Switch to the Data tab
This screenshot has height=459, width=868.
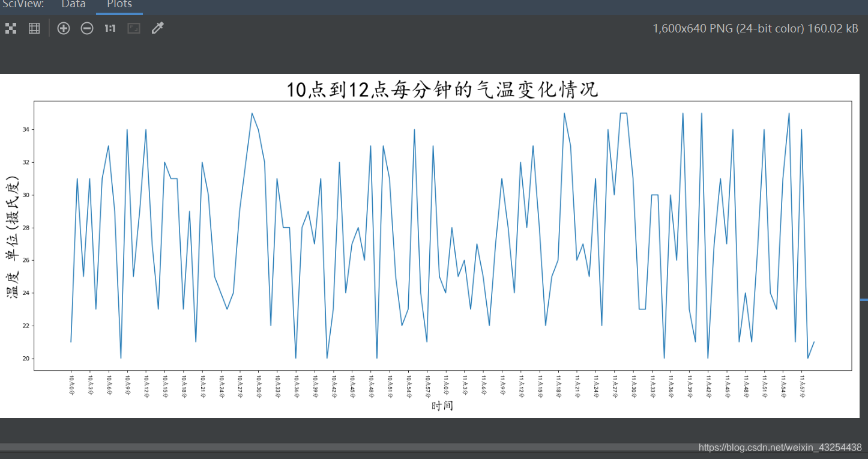(x=73, y=4)
